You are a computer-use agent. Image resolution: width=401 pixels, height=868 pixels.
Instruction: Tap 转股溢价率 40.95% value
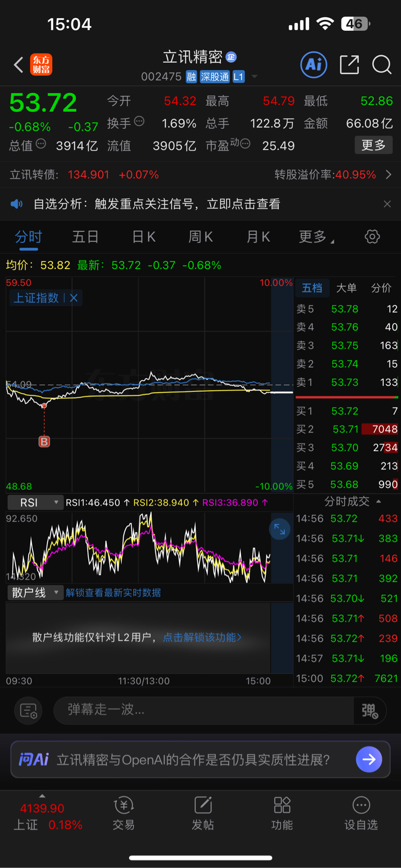[x=355, y=174]
